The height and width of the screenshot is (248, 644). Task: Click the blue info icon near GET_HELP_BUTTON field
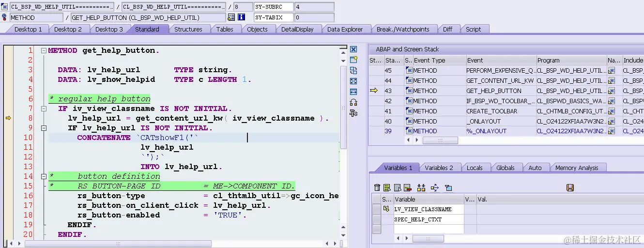click(x=241, y=17)
